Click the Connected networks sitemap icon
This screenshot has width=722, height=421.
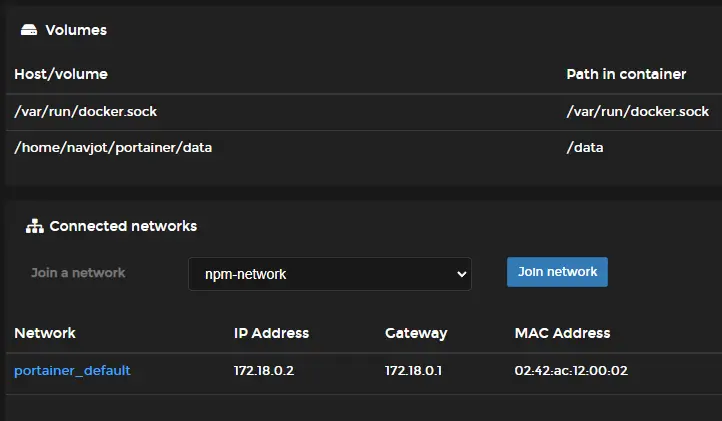(34, 227)
